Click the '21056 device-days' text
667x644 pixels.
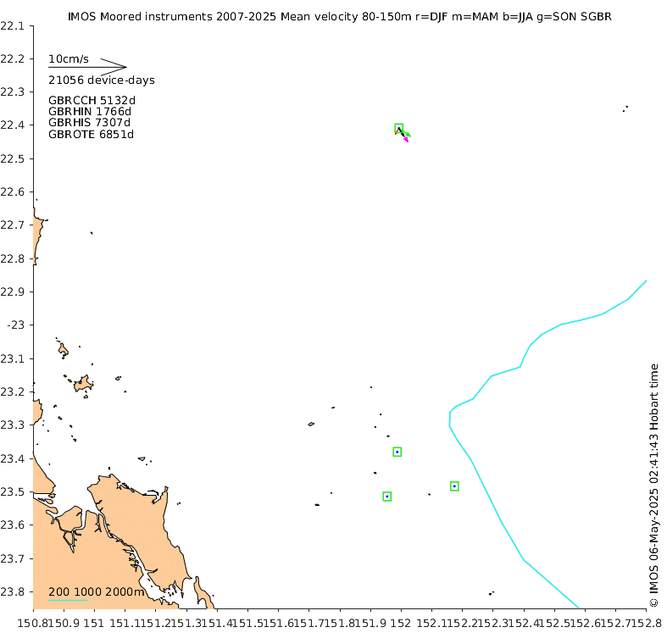coord(101,80)
